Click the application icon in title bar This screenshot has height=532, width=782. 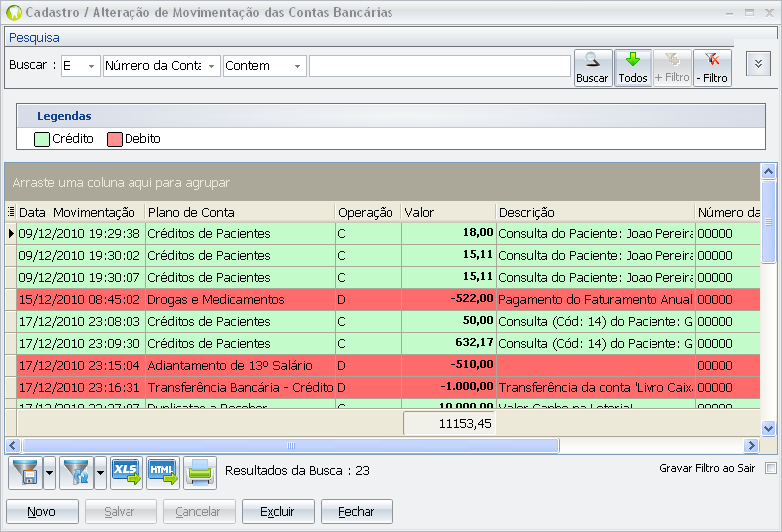click(14, 13)
